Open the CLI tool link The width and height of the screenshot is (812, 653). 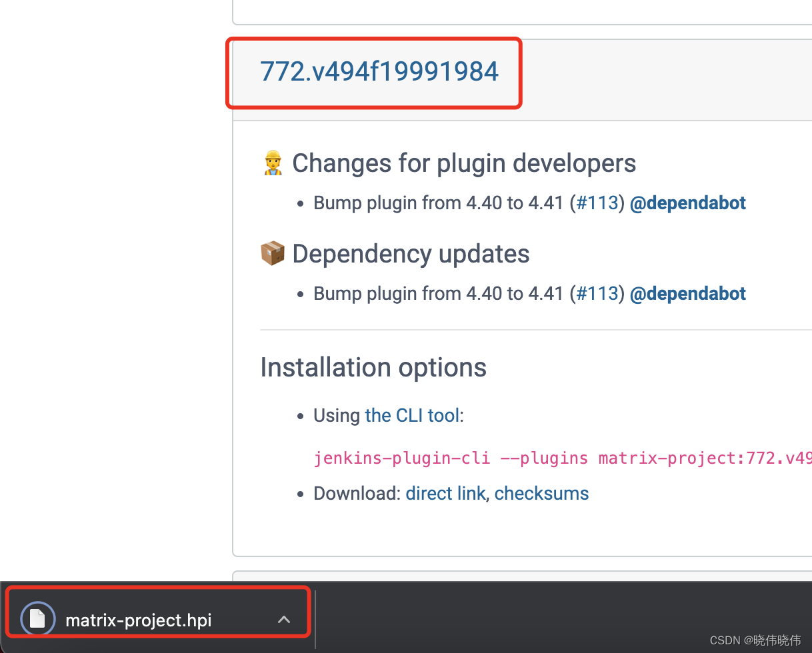[412, 416]
